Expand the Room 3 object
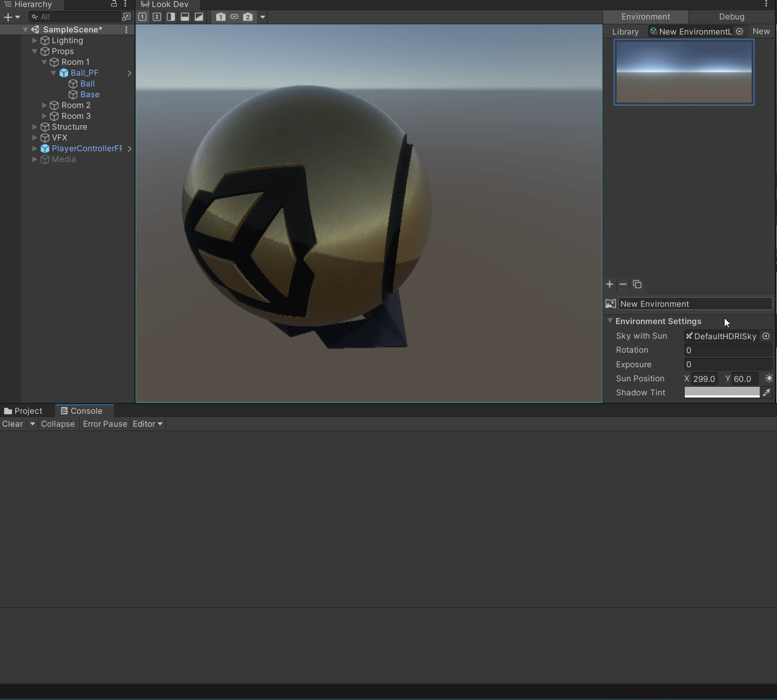Image resolution: width=777 pixels, height=700 pixels. [x=44, y=116]
